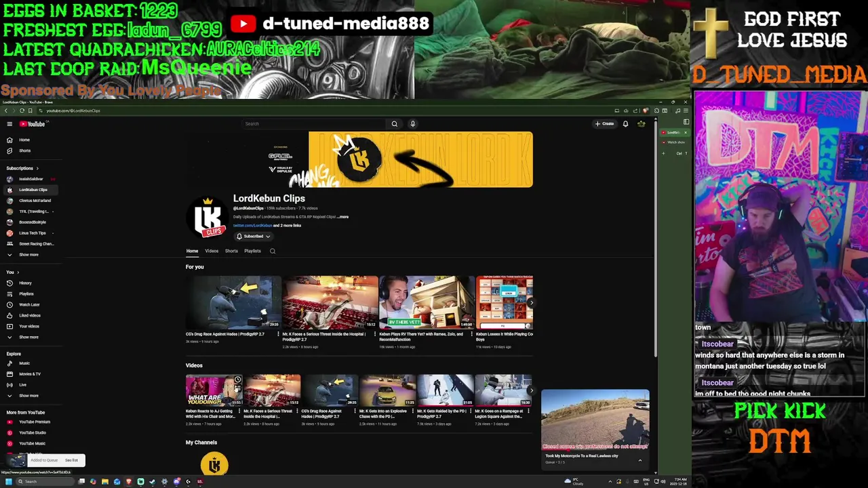Click the browser address bar URL

click(73, 110)
